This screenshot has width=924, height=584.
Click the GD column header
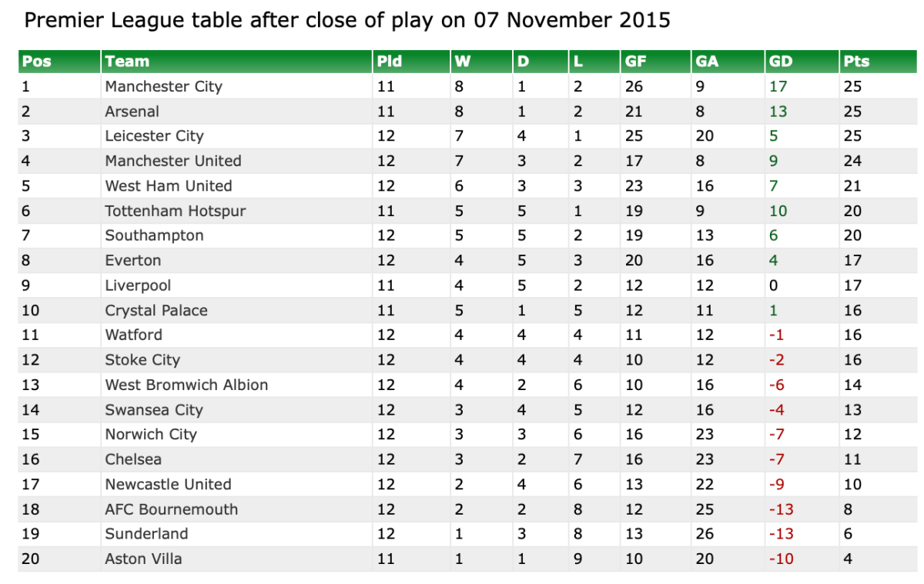coord(780,62)
